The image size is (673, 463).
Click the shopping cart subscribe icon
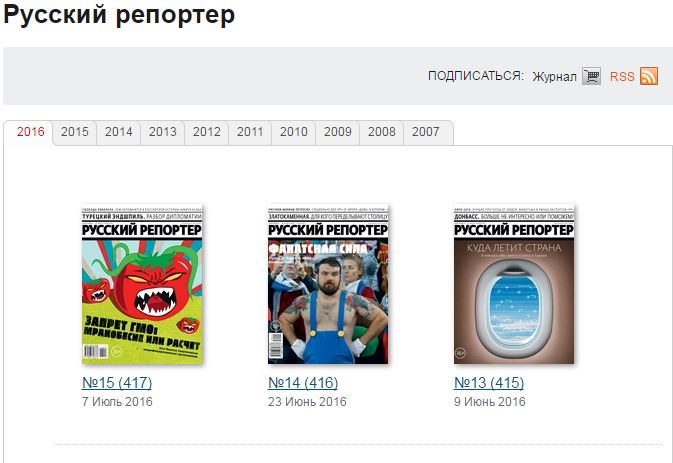(x=591, y=76)
